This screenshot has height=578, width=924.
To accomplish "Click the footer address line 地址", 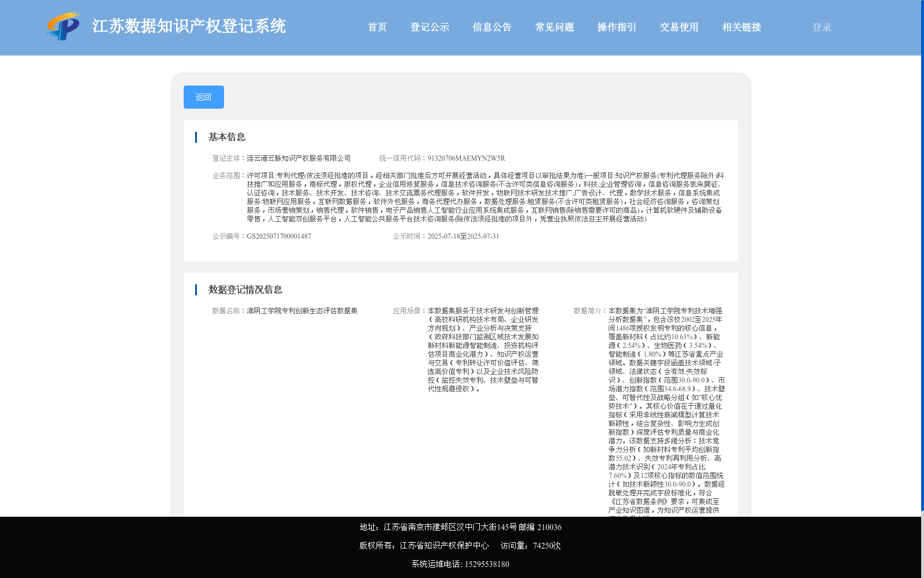I will pos(460,527).
